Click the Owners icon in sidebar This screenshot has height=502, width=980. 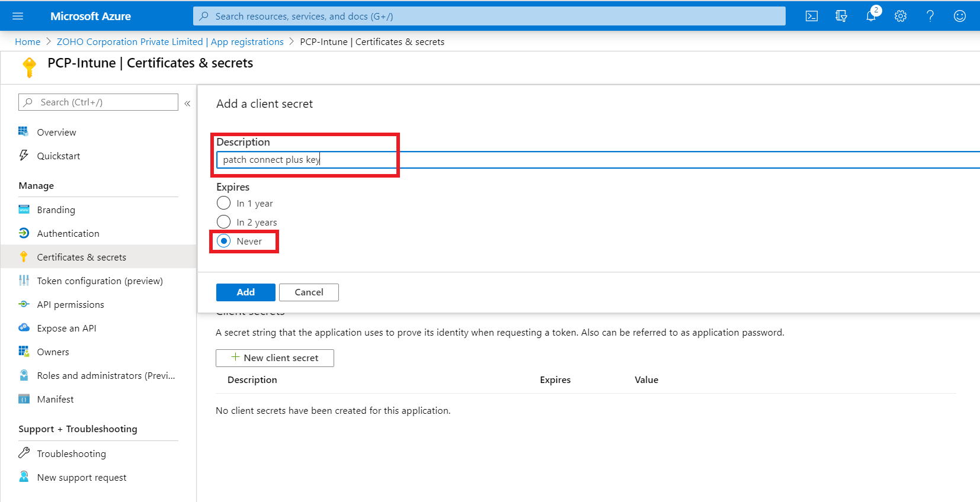(24, 352)
